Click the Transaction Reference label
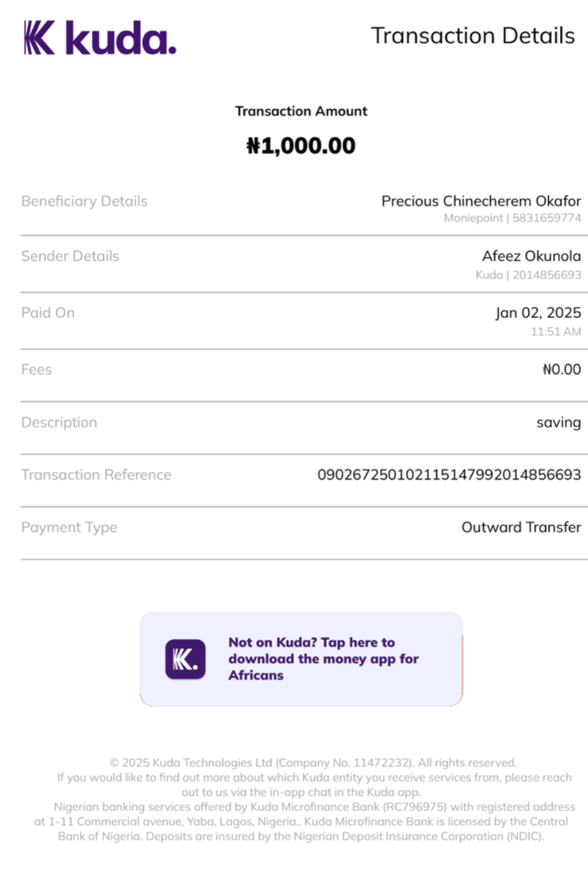 96,475
